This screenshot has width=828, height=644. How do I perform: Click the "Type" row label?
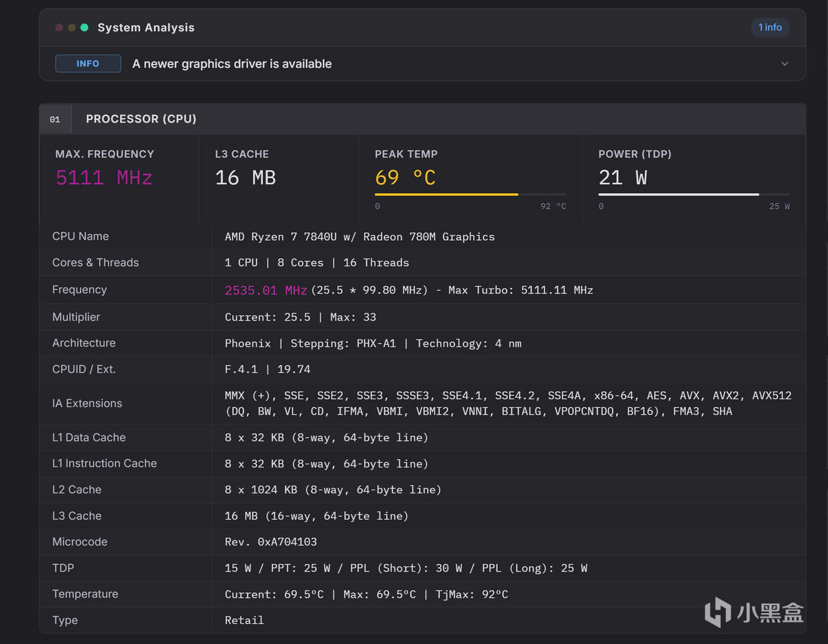(x=65, y=621)
